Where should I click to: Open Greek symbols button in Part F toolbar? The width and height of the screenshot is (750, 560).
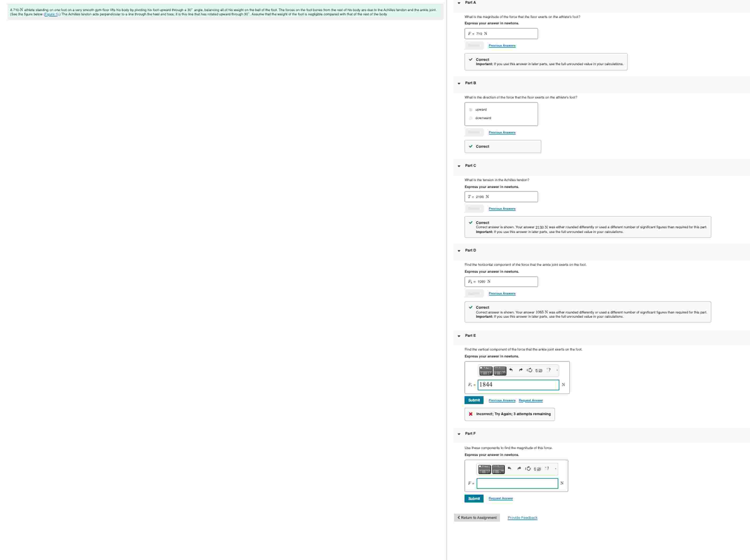[498, 469]
